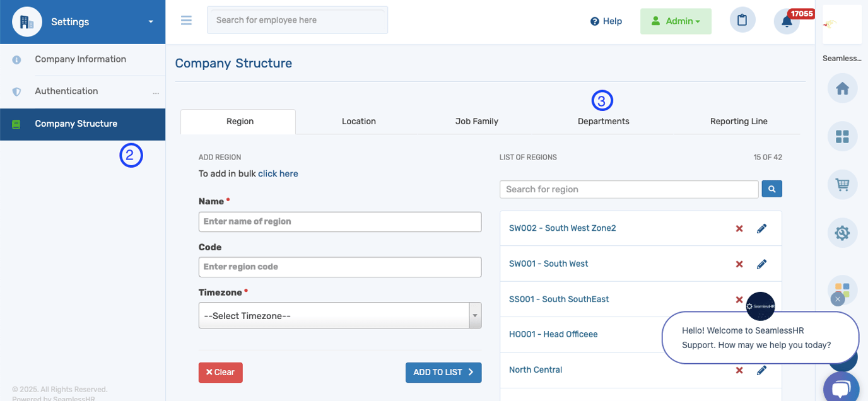Focus the Search for region field
This screenshot has height=401, width=868.
(x=629, y=189)
